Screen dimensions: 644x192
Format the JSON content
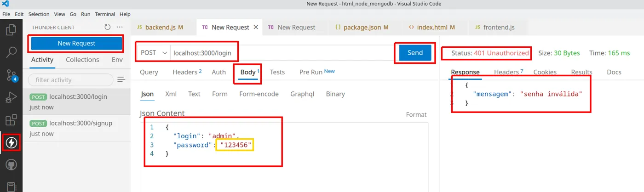(x=416, y=114)
